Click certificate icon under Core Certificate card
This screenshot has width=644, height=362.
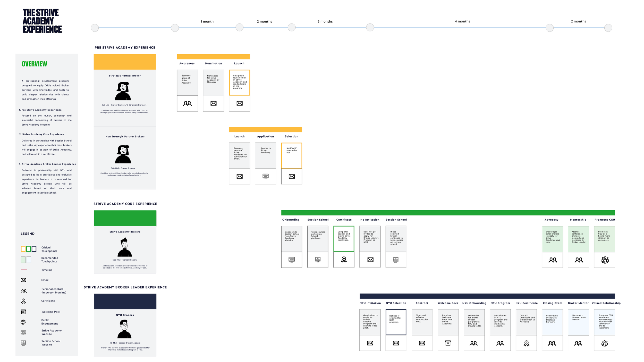point(344,260)
